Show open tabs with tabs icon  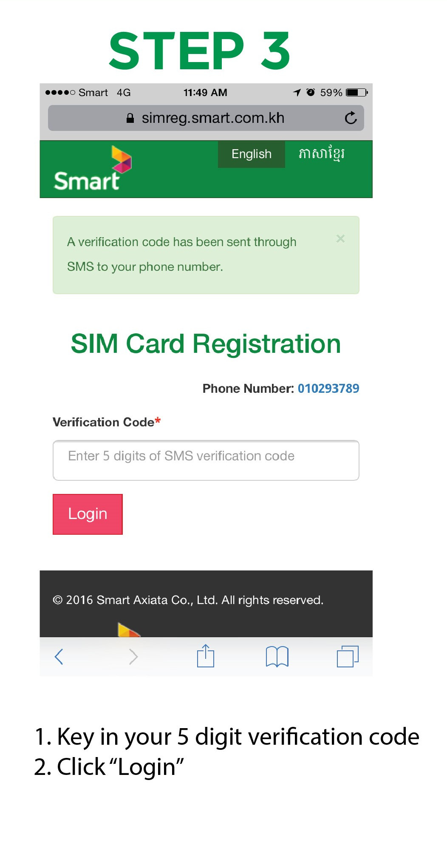click(348, 656)
